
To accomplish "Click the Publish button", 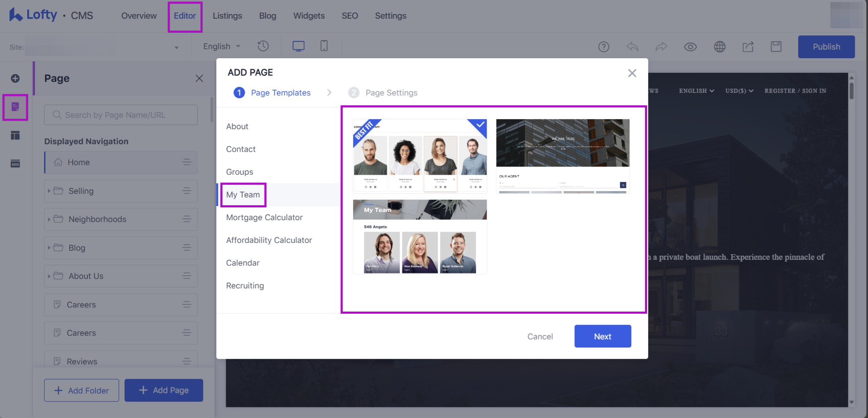I will click(826, 47).
